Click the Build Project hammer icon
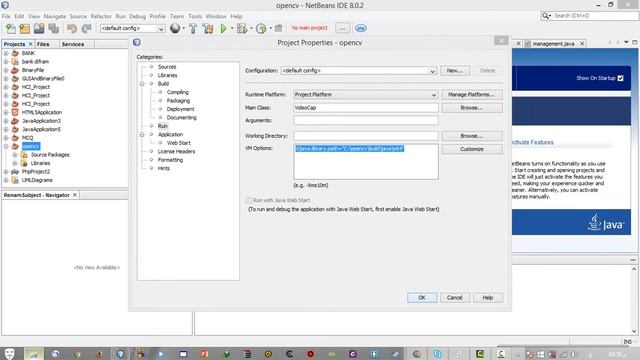Viewport: 640px width, 360px height. [193, 28]
